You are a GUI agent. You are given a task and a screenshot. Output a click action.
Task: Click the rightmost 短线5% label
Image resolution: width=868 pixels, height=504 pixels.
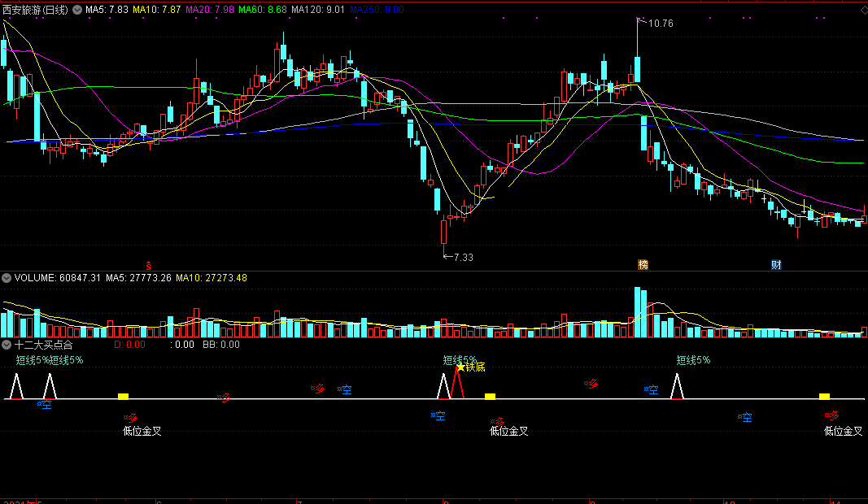(694, 360)
